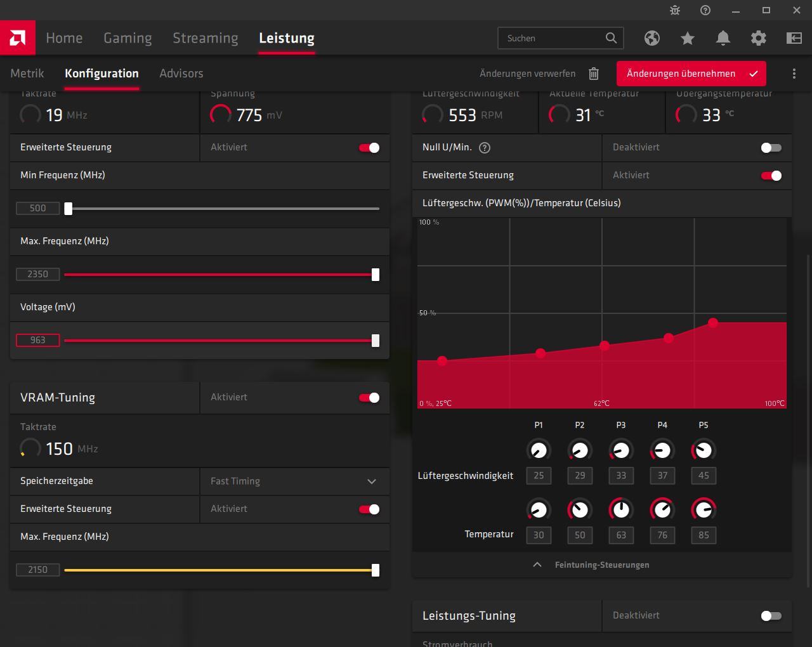Viewport: 812px width, 647px height.
Task: Click the P5 temperature field 85
Action: 704,535
